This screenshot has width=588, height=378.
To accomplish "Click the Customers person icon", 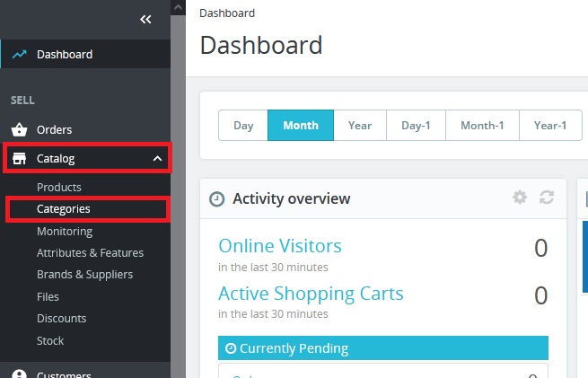I will (19, 374).
